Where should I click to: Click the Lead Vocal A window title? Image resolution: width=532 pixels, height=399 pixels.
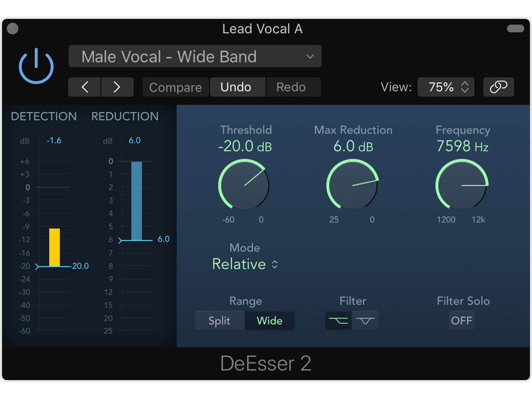click(x=263, y=29)
